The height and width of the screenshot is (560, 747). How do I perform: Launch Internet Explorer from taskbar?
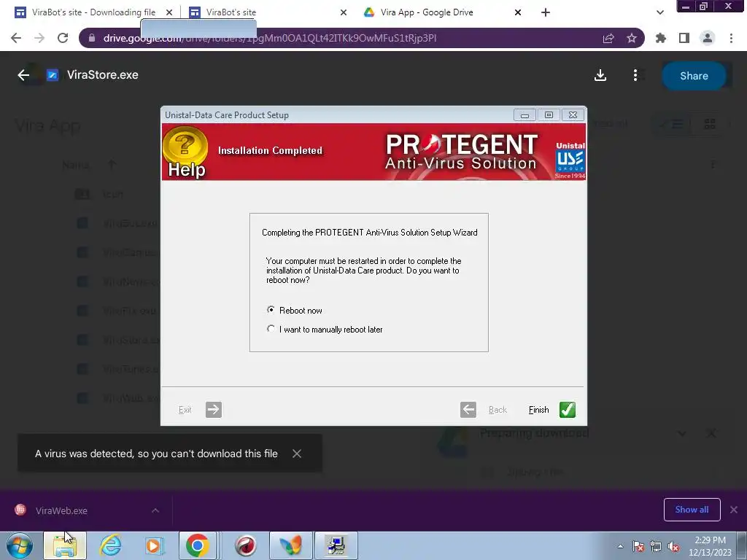point(110,545)
